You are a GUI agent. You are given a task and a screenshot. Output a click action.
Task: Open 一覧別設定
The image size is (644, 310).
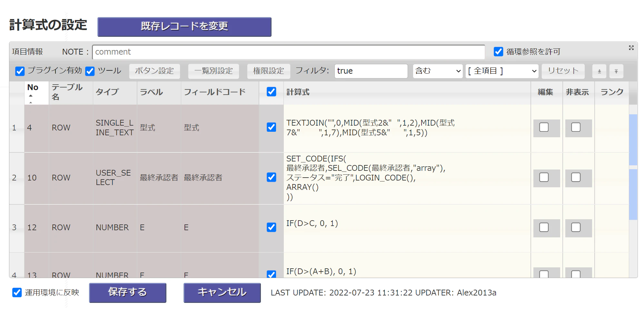(213, 71)
